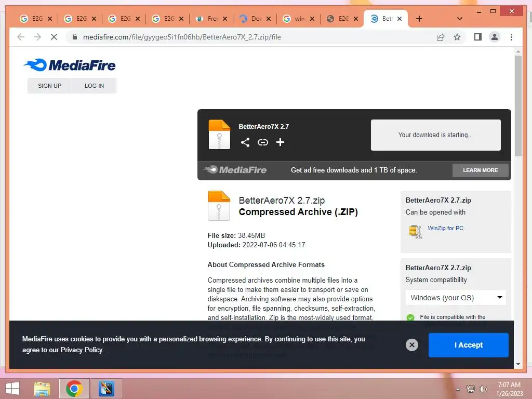
Task: Show hidden system tray icons
Action: (458, 389)
